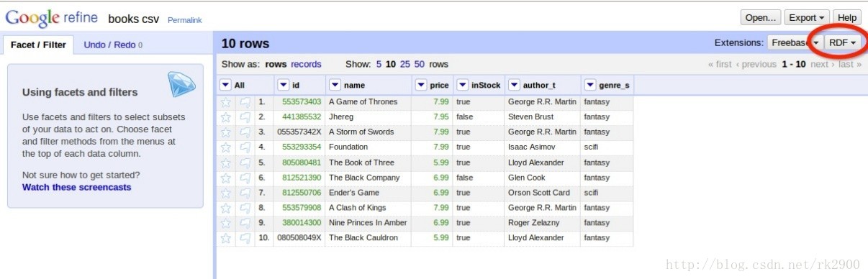Screen dimensions: 868x279
Task: Flag row 6 The Black Company
Action: point(245,178)
